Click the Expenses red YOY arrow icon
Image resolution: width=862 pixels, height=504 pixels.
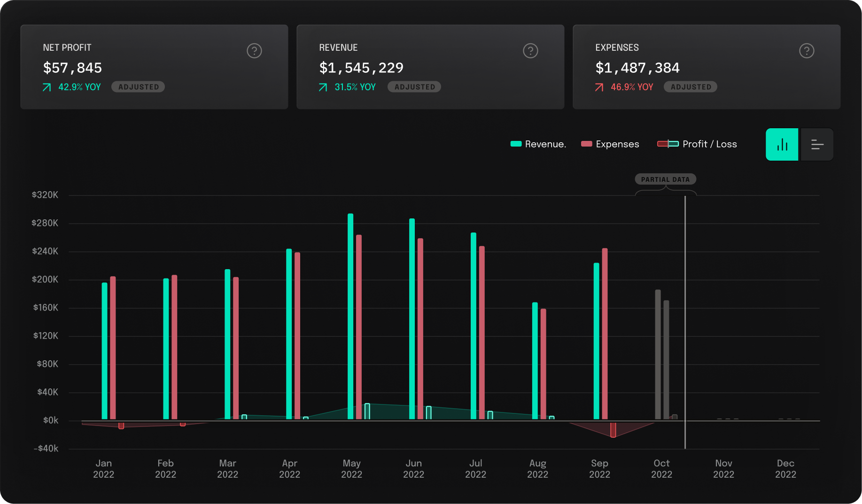[x=599, y=87]
